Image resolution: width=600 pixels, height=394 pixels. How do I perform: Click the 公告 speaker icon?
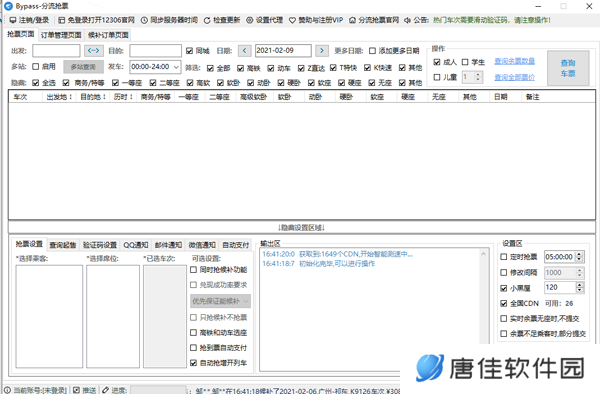[408, 20]
